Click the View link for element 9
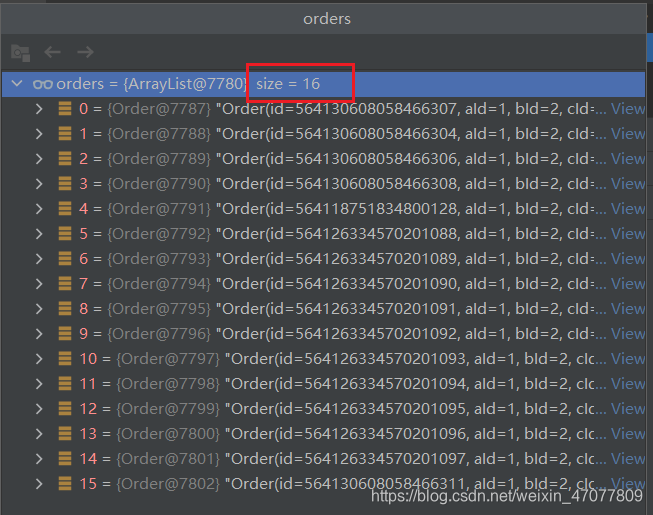This screenshot has width=653, height=515. pos(628,334)
